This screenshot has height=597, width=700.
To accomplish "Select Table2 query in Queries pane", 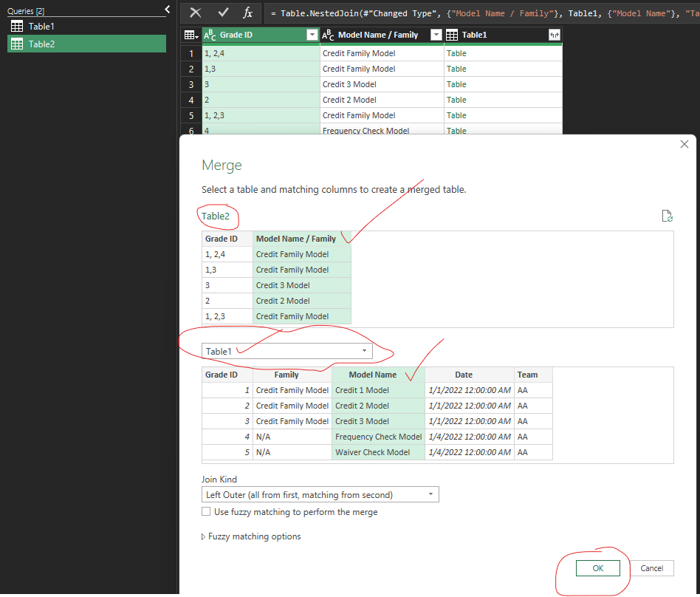I will click(86, 44).
